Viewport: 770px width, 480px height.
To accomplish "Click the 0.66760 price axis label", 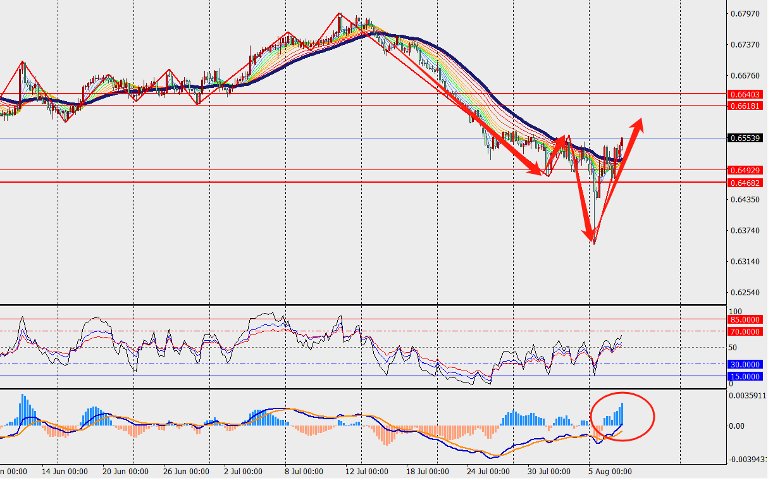I will coord(744,76).
